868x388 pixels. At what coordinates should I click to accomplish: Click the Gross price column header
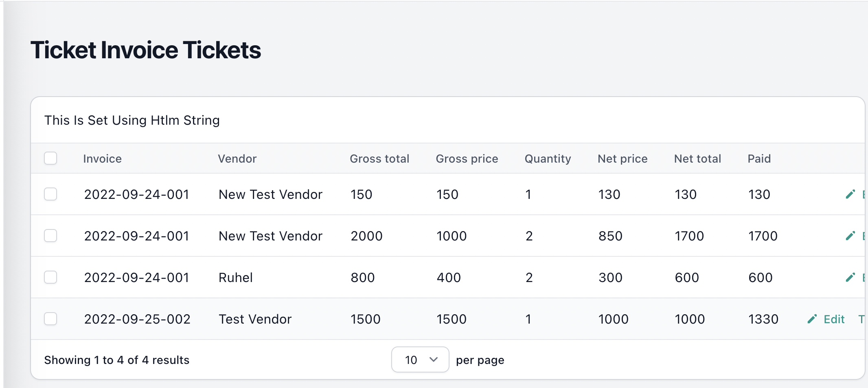coord(467,159)
